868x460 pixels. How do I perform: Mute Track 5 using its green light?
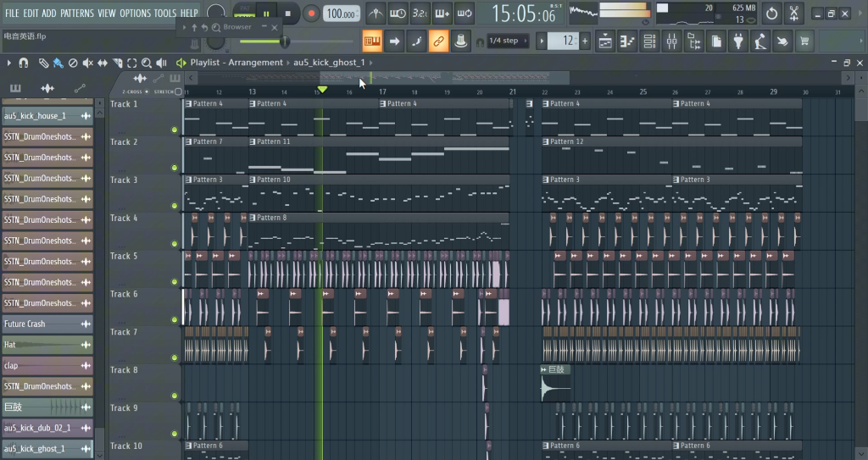tap(175, 282)
